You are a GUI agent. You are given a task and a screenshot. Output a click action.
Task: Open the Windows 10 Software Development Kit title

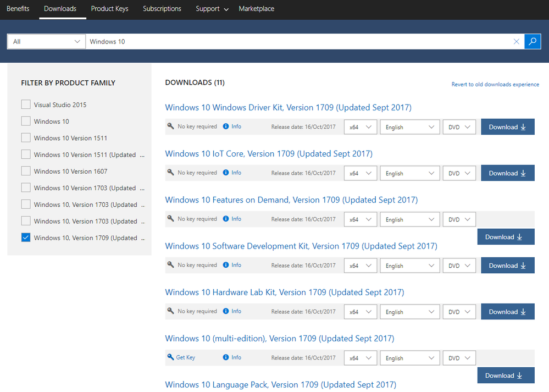click(301, 246)
